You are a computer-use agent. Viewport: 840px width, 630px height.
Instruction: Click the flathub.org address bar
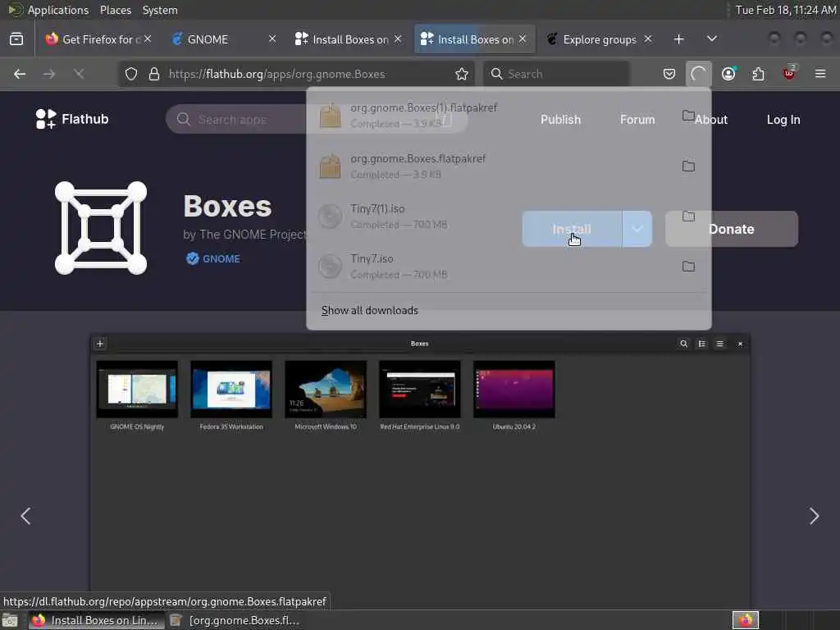pos(295,74)
